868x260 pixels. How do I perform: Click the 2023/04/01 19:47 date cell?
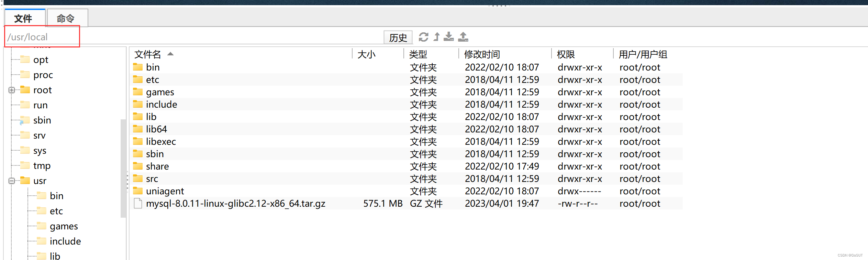tap(502, 204)
